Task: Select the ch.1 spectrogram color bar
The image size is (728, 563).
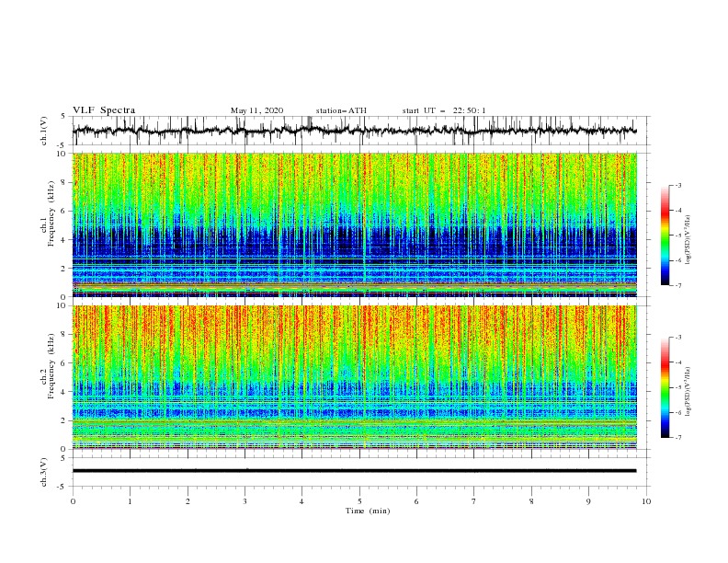Action: (665, 236)
